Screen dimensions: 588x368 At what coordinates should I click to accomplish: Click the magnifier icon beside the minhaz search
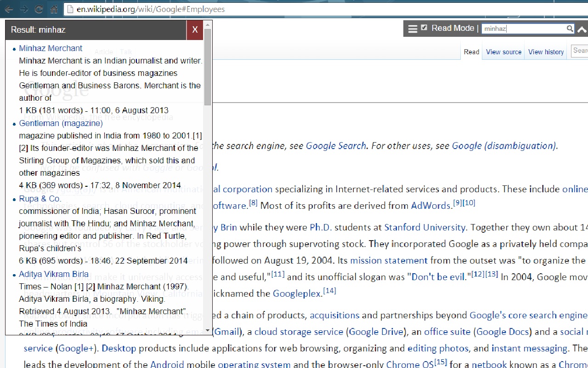pyautogui.click(x=570, y=29)
